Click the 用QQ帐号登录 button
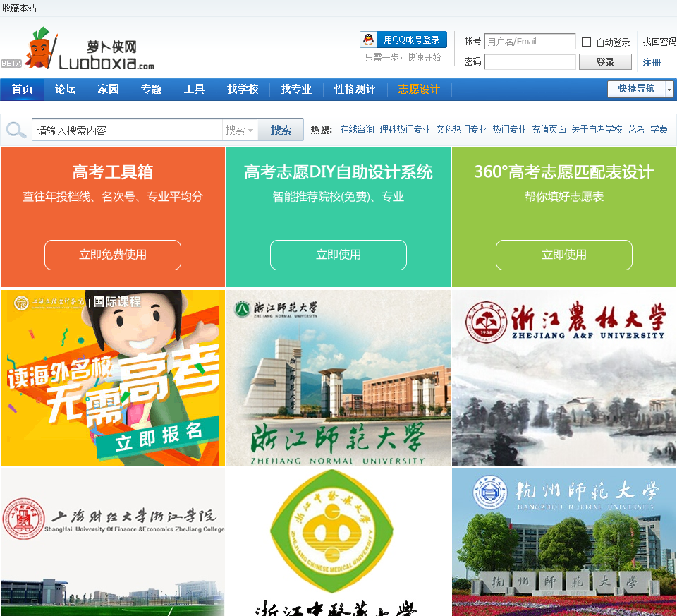 (403, 40)
